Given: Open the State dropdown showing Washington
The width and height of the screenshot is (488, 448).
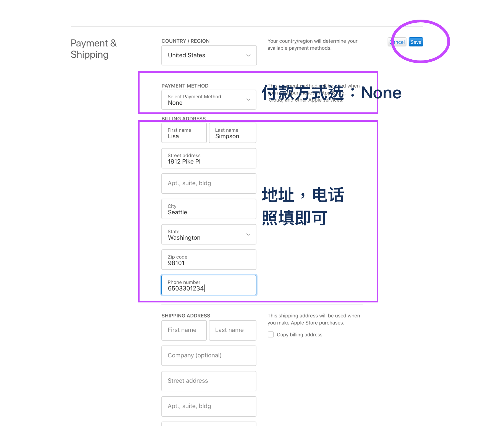Looking at the screenshot, I should 209,234.
